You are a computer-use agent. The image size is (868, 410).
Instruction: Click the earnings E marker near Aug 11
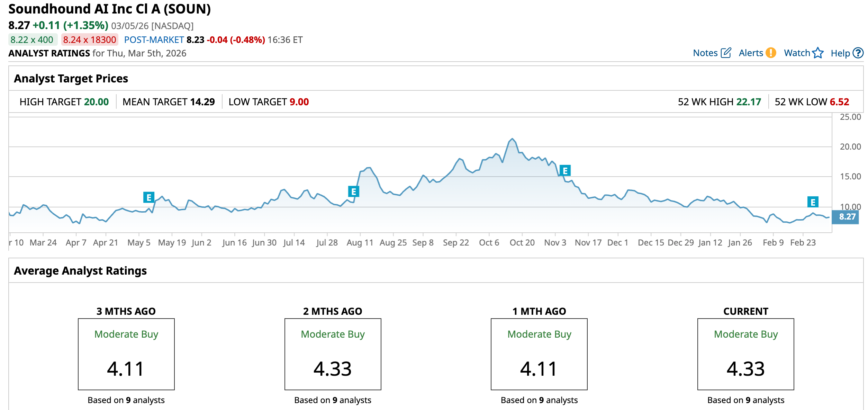coord(353,191)
